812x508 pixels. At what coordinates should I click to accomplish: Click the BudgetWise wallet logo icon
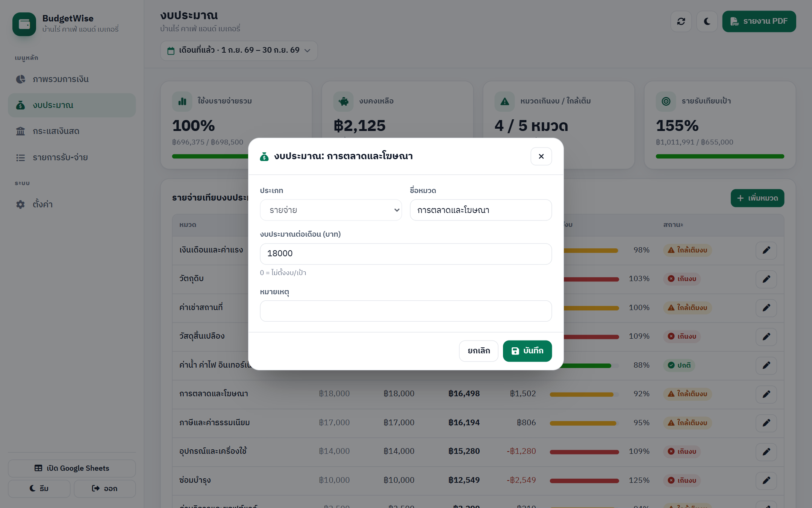coord(24,24)
